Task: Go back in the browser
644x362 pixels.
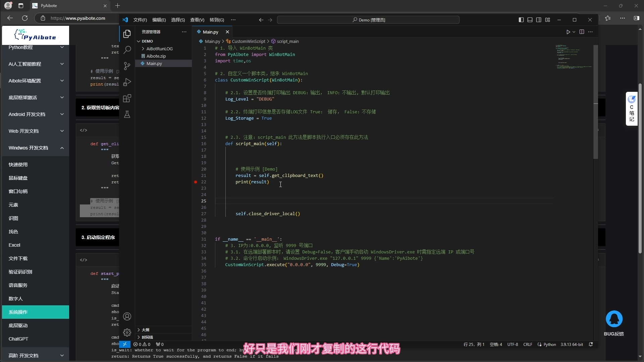Action: click(10, 18)
